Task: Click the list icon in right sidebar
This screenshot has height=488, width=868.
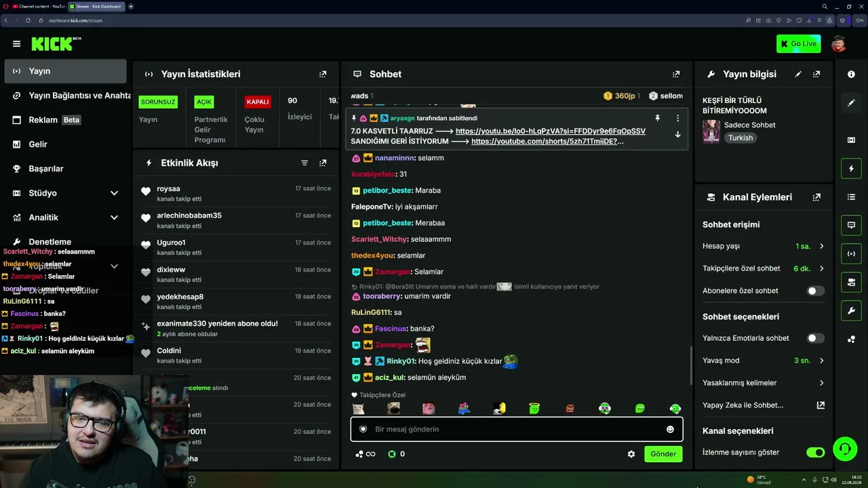Action: tap(851, 197)
